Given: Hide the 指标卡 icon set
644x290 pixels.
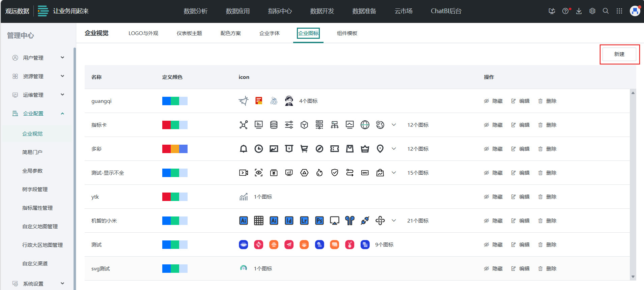Looking at the screenshot, I should coord(493,125).
